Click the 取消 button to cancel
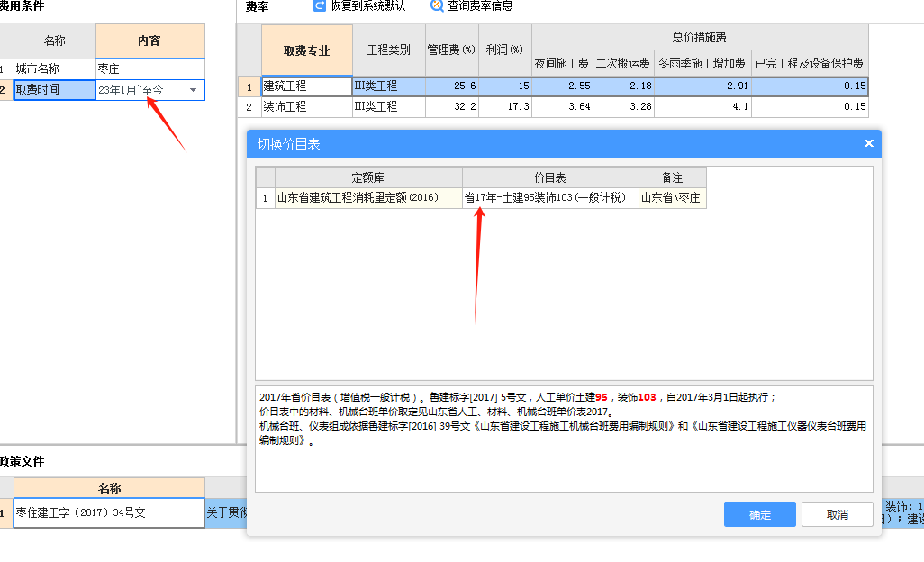This screenshot has height=562, width=924. pos(837,514)
